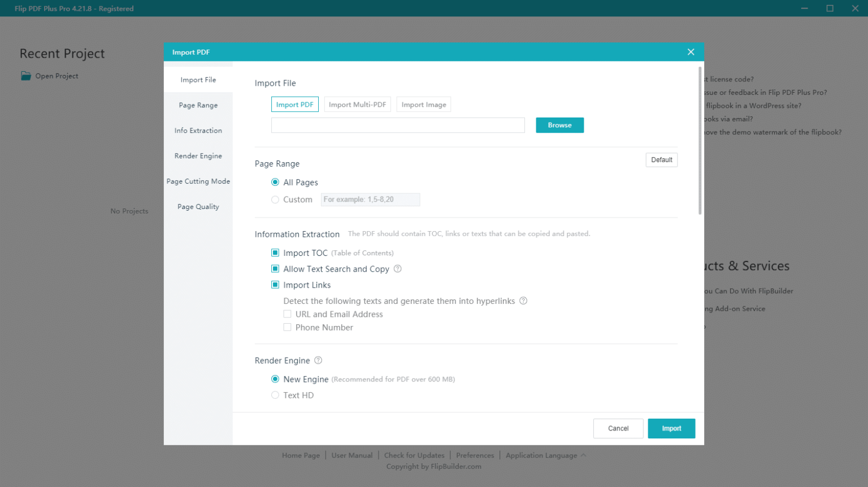Uncheck the Import TOC checkbox
The image size is (868, 487).
click(x=275, y=253)
